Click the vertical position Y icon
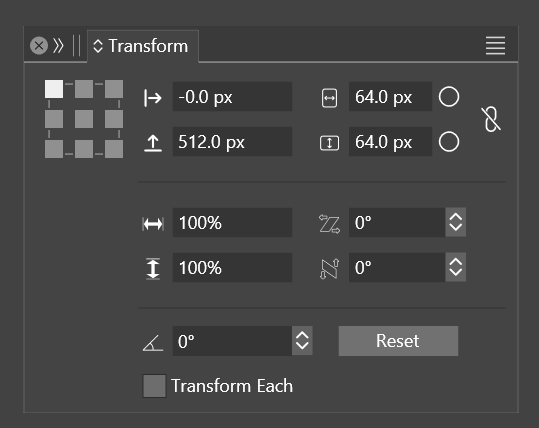The width and height of the screenshot is (539, 428). coord(153,143)
